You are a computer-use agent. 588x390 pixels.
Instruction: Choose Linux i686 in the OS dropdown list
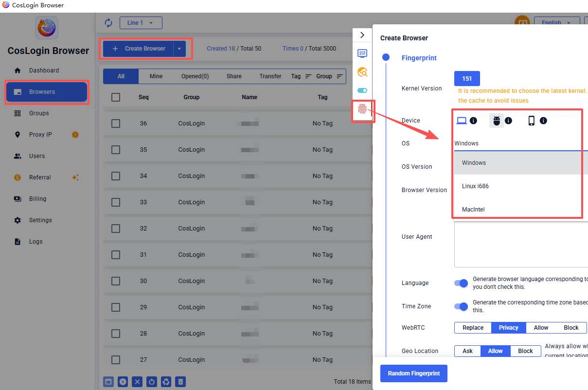point(521,186)
